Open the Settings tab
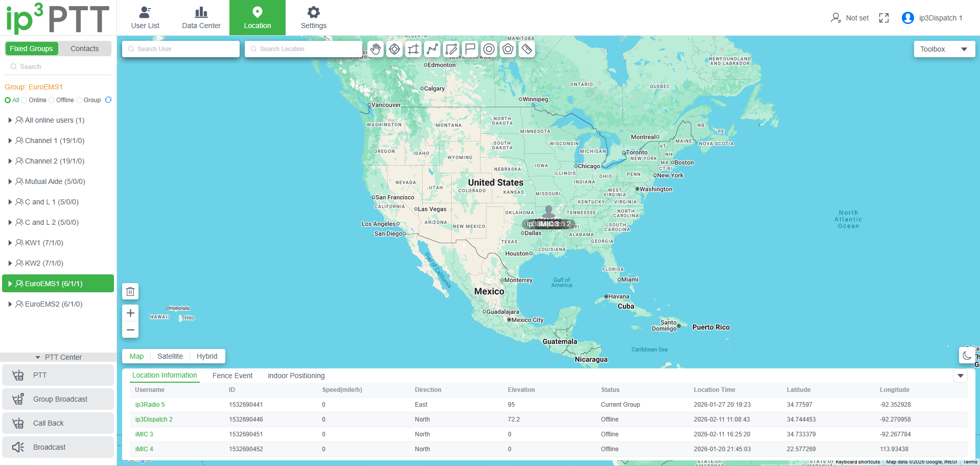 pos(314,18)
